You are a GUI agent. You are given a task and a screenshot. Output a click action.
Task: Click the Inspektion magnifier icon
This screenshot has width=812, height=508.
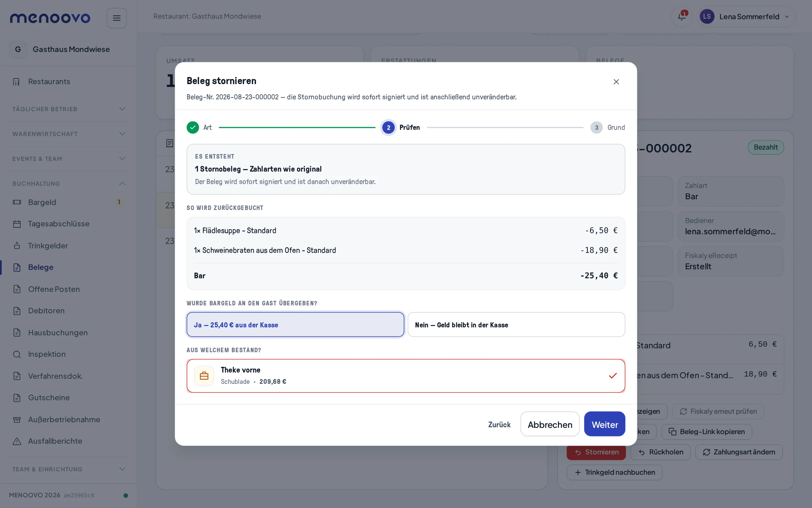[x=17, y=354]
